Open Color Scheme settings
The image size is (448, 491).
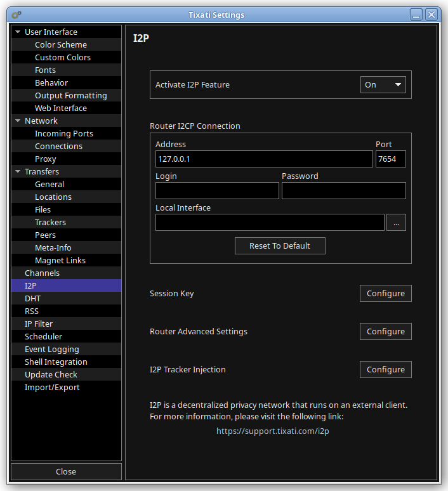coord(66,45)
